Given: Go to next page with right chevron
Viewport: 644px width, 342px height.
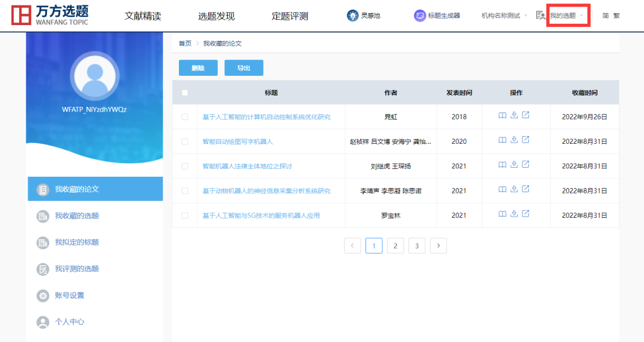Looking at the screenshot, I should [438, 245].
